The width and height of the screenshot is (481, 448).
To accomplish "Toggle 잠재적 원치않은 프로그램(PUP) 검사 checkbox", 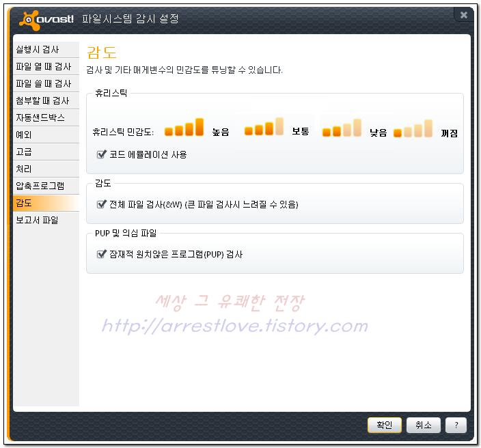I will point(102,254).
